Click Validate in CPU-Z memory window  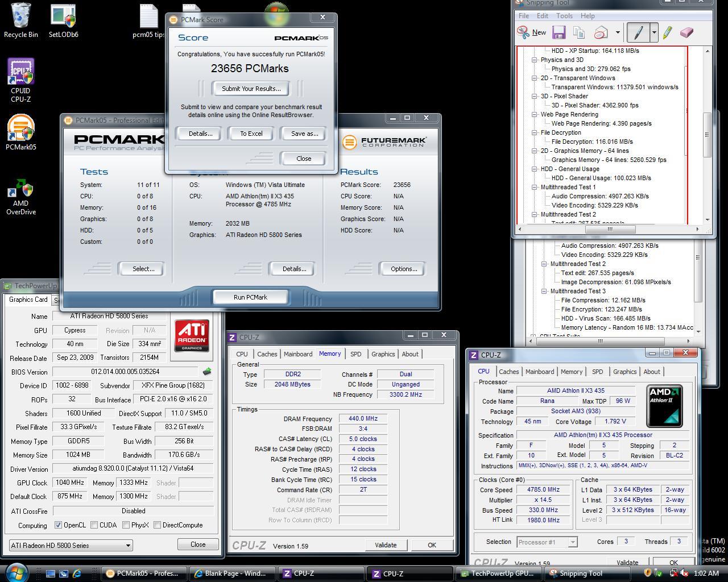click(x=386, y=545)
